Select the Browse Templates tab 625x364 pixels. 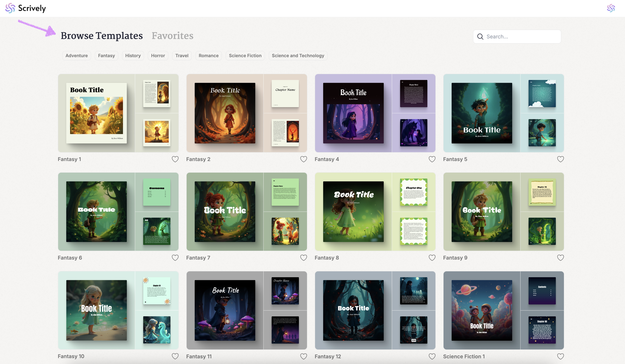pyautogui.click(x=102, y=36)
